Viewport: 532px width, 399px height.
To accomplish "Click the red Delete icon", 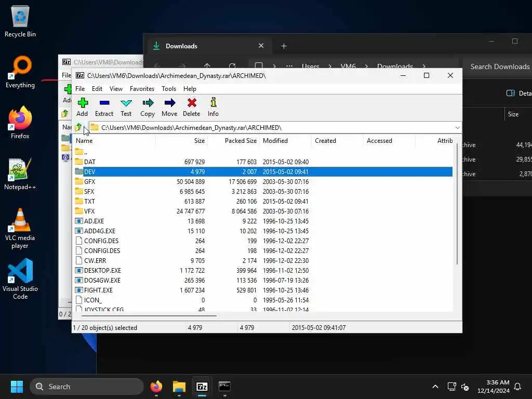I will click(192, 107).
